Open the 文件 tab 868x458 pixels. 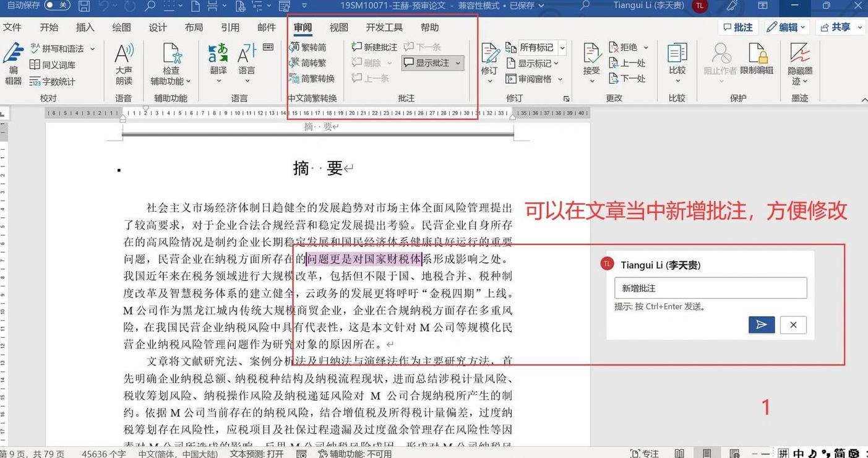[x=12, y=27]
